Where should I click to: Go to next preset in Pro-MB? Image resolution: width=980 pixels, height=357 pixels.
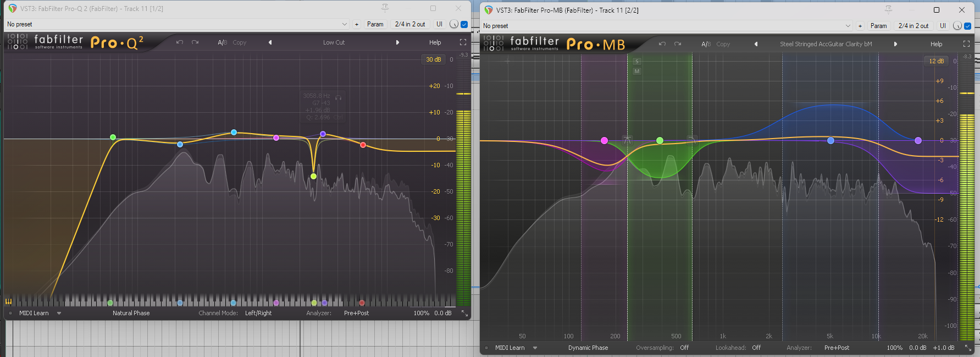coord(895,44)
